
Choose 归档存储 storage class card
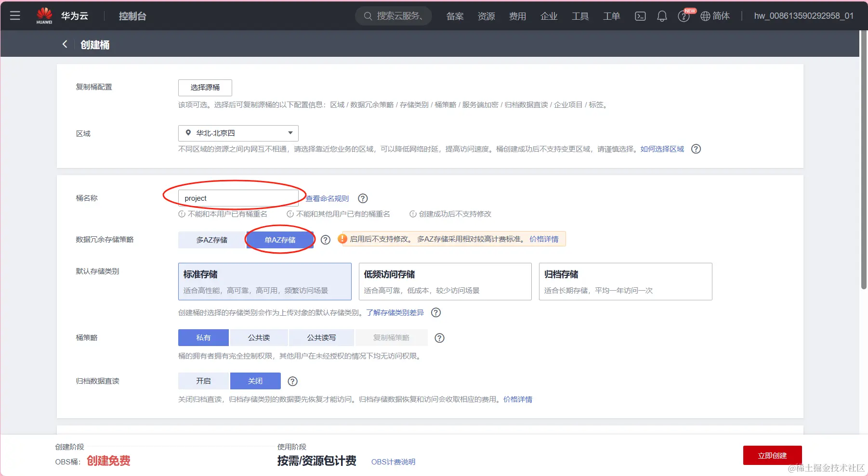pos(625,282)
